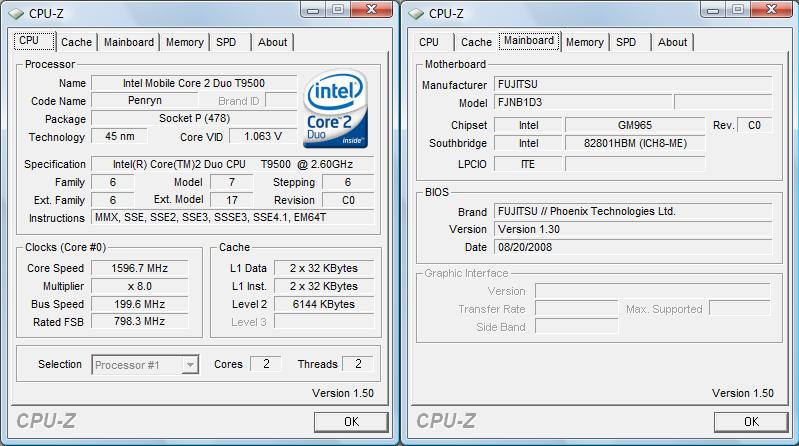Click the LPCIO value ITE
Viewport: 799px width, 446px height.
(528, 164)
